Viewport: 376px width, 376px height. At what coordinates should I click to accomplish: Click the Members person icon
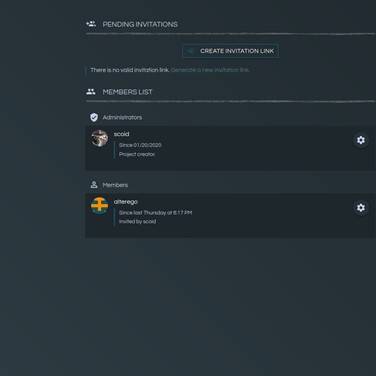pos(94,185)
